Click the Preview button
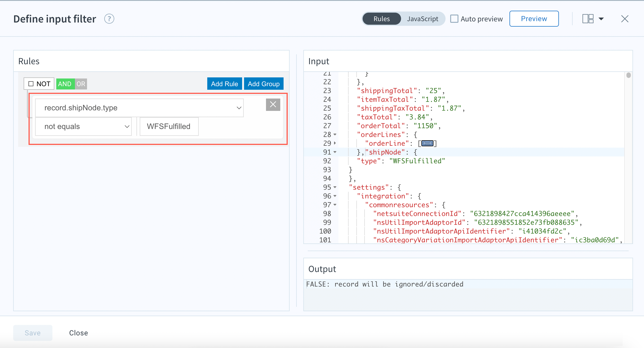The height and width of the screenshot is (348, 644). pos(534,19)
